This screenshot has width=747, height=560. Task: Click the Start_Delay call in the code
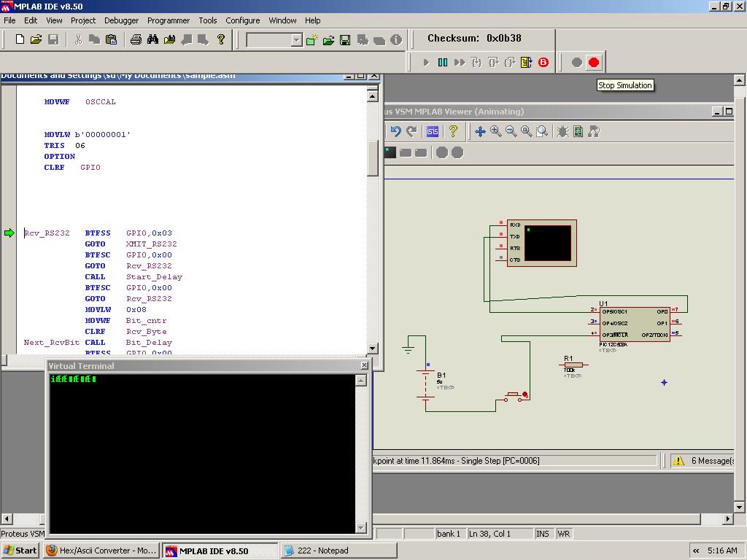click(x=155, y=276)
